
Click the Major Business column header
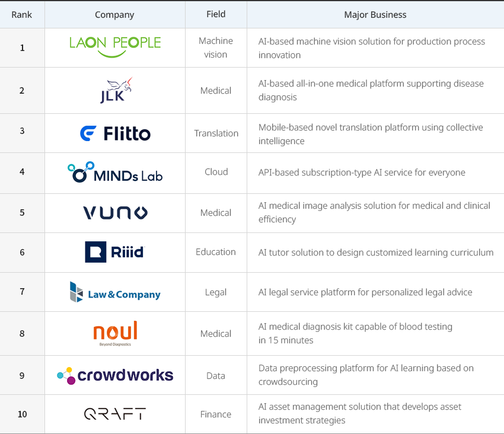pos(375,15)
